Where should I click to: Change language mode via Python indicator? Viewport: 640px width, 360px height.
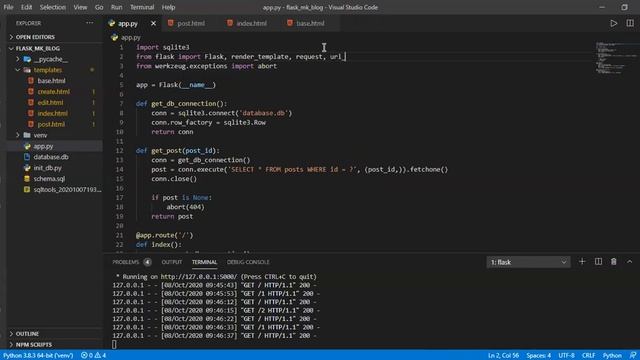tap(612, 355)
